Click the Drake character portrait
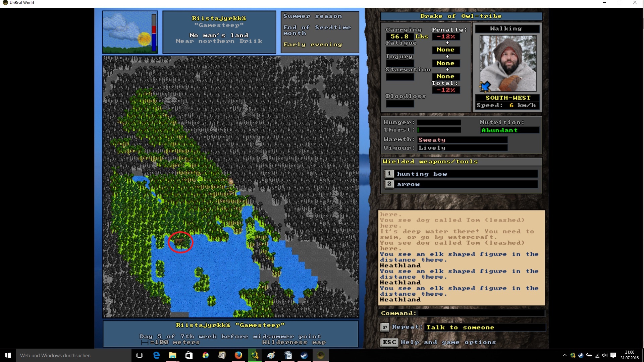 (508, 63)
